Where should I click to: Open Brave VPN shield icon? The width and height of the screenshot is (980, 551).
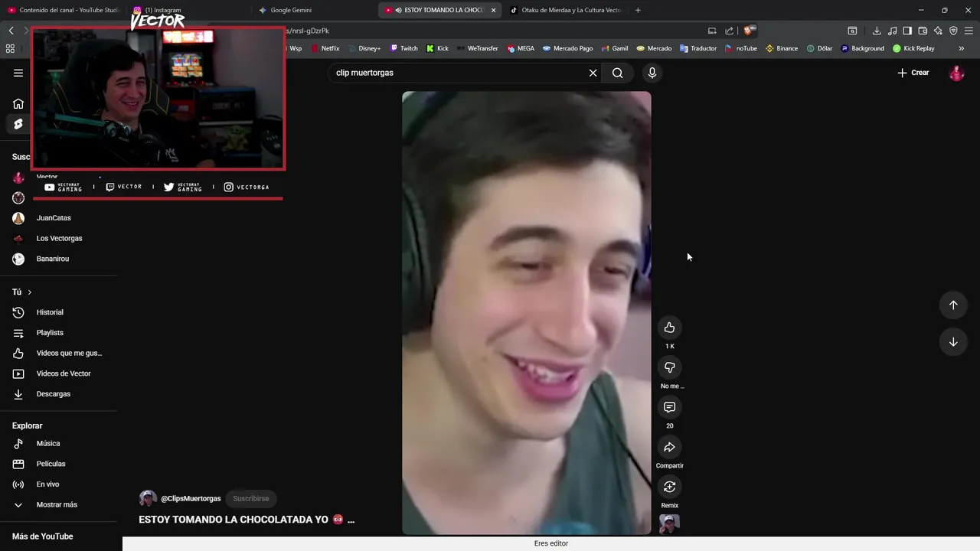[x=953, y=31]
